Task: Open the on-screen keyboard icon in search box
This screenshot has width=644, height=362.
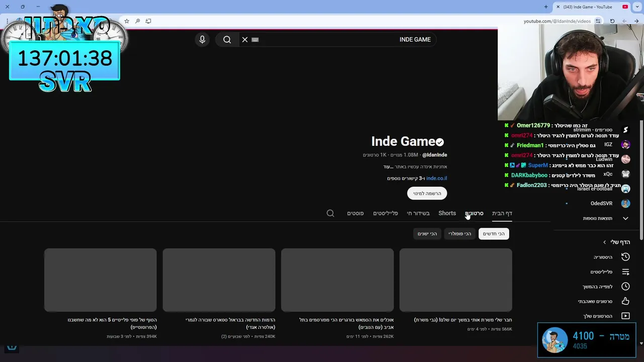Action: (x=255, y=40)
